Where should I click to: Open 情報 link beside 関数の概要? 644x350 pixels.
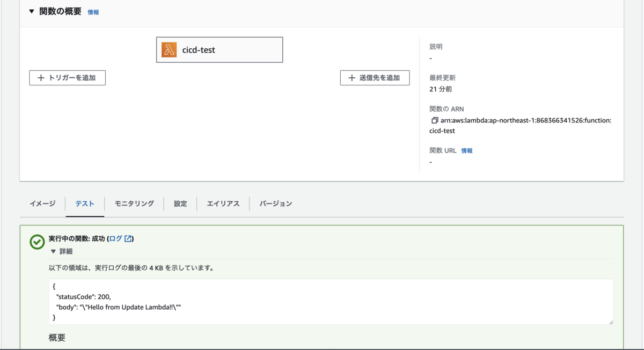[x=93, y=12]
